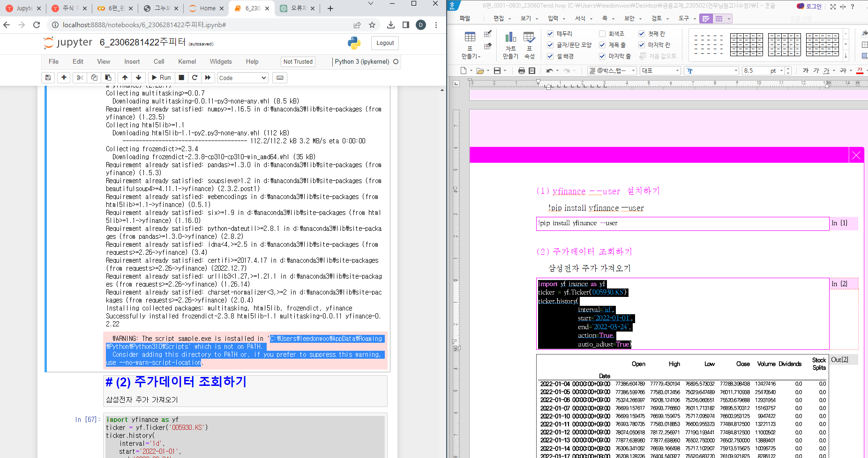Image resolution: width=868 pixels, height=458 pixels.
Task: Interrupt the kernel with the stop icon
Action: tap(181, 78)
